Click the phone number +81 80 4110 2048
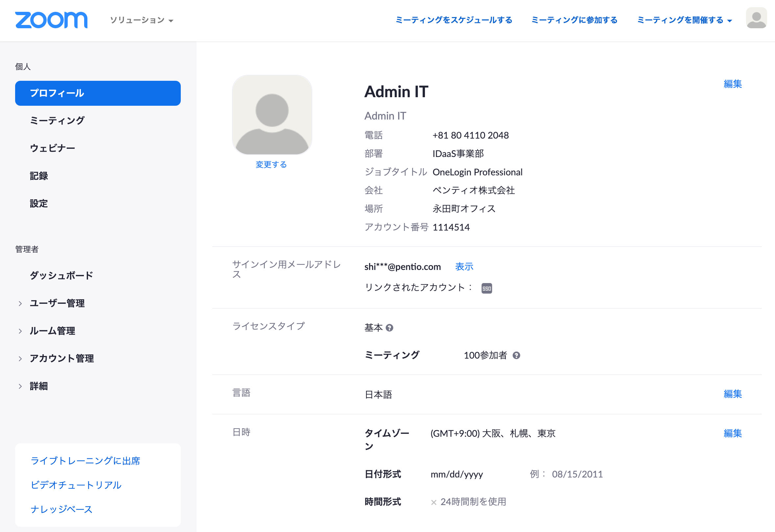 470,135
